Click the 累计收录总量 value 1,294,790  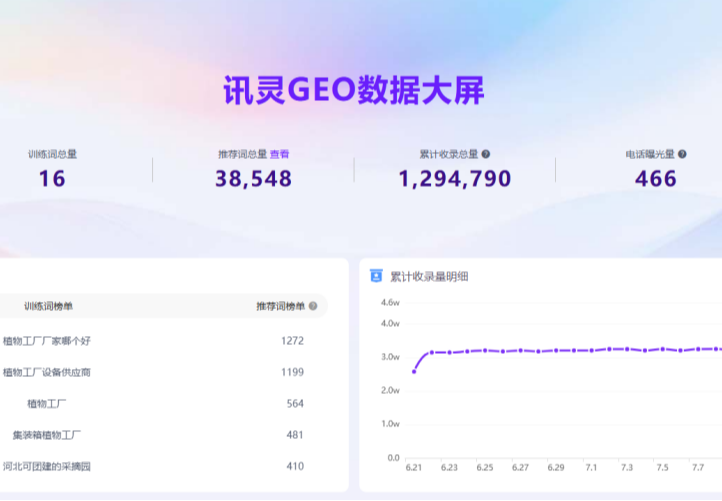click(x=455, y=179)
